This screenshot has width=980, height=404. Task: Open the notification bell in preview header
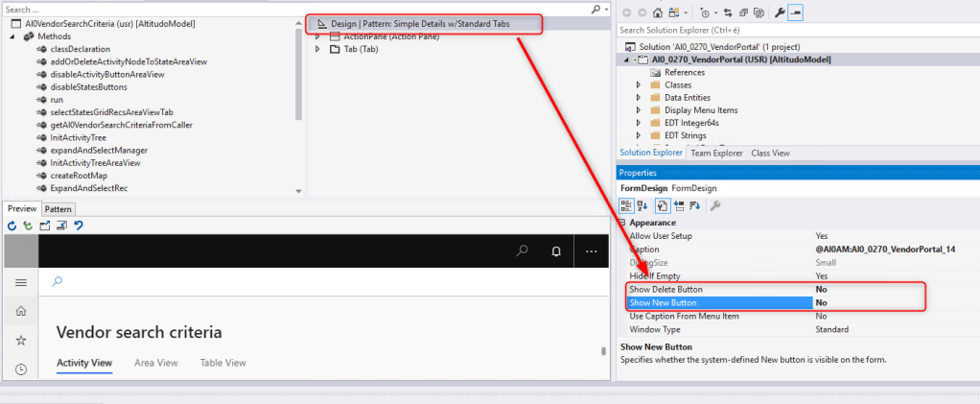(555, 251)
